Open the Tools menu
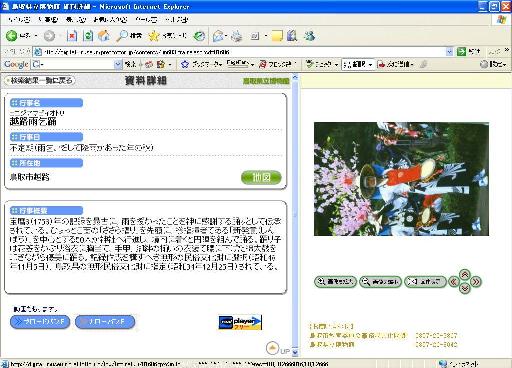Viewport: 512px width, 368px height. point(146,20)
